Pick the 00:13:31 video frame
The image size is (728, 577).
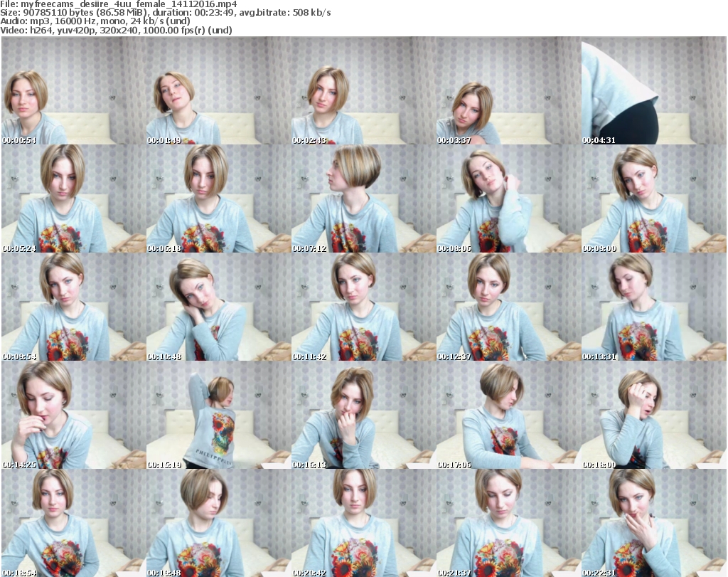(654, 307)
